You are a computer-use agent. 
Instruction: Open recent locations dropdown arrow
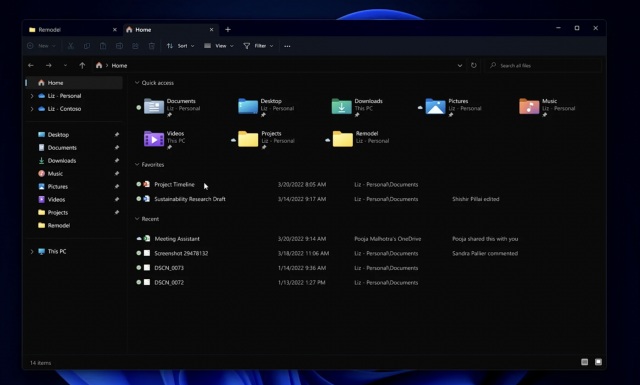[x=65, y=65]
